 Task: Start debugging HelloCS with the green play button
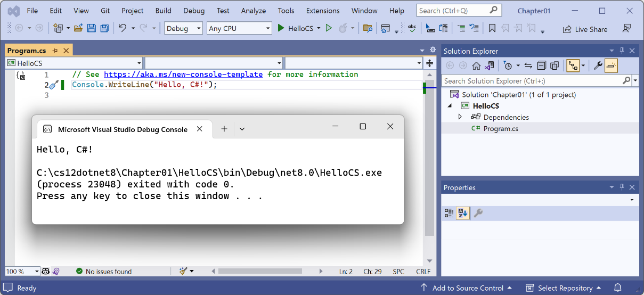[281, 28]
